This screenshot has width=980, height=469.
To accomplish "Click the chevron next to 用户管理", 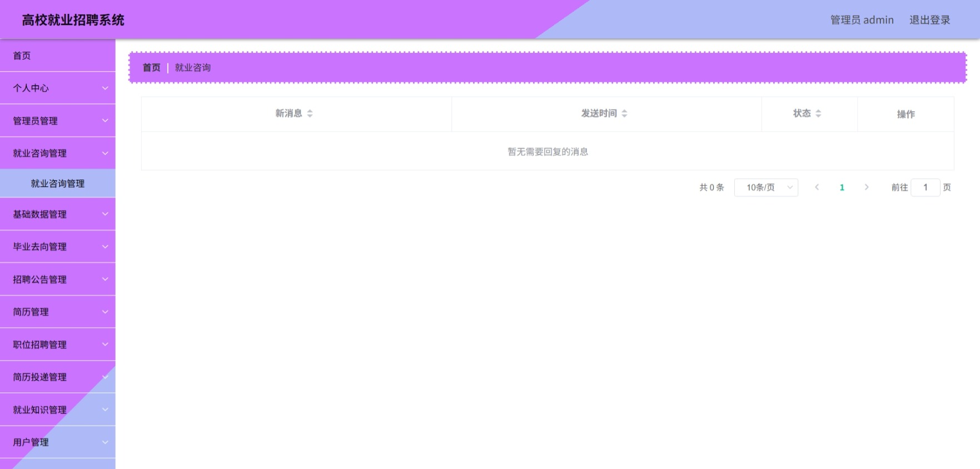I will tap(105, 442).
